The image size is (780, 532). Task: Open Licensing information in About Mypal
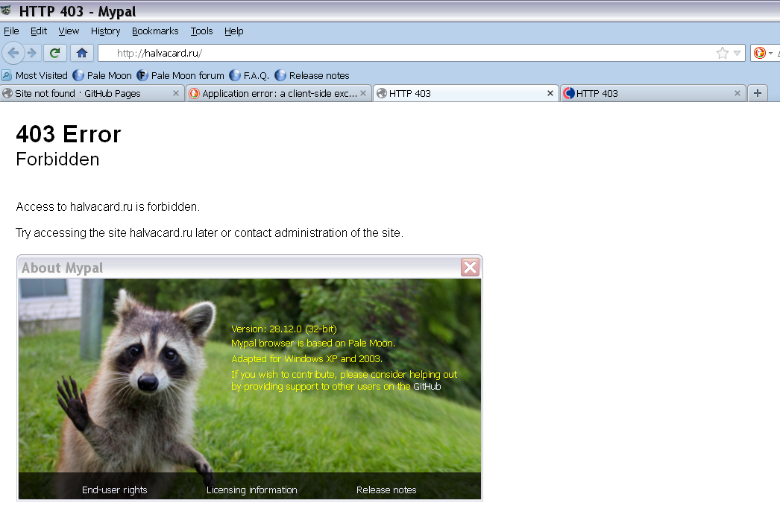252,490
